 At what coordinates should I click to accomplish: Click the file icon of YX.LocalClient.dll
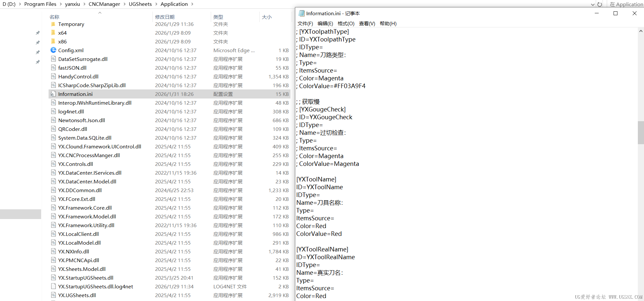53,234
